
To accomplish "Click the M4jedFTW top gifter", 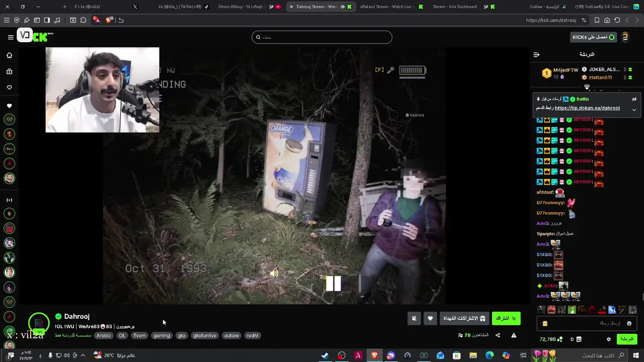I will [566, 70].
